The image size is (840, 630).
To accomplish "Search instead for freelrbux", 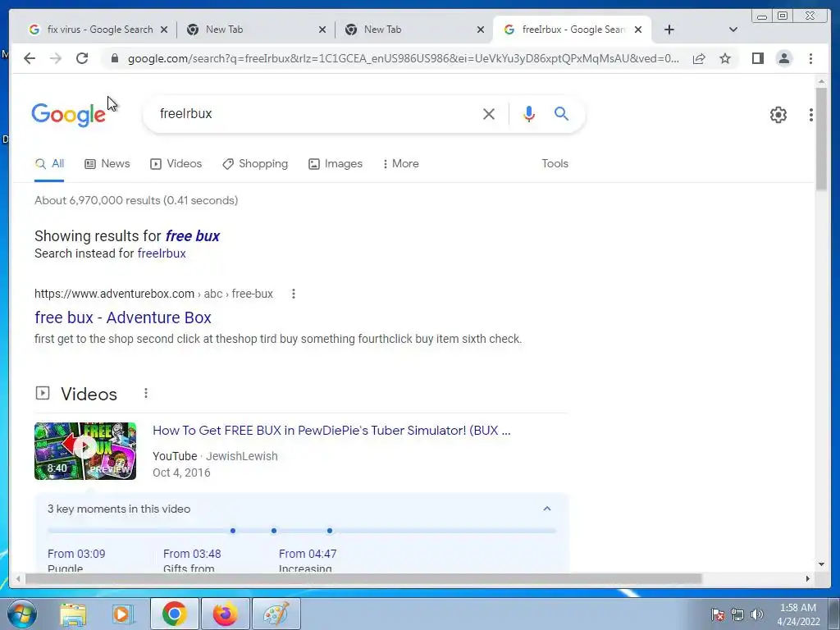I will click(x=162, y=253).
